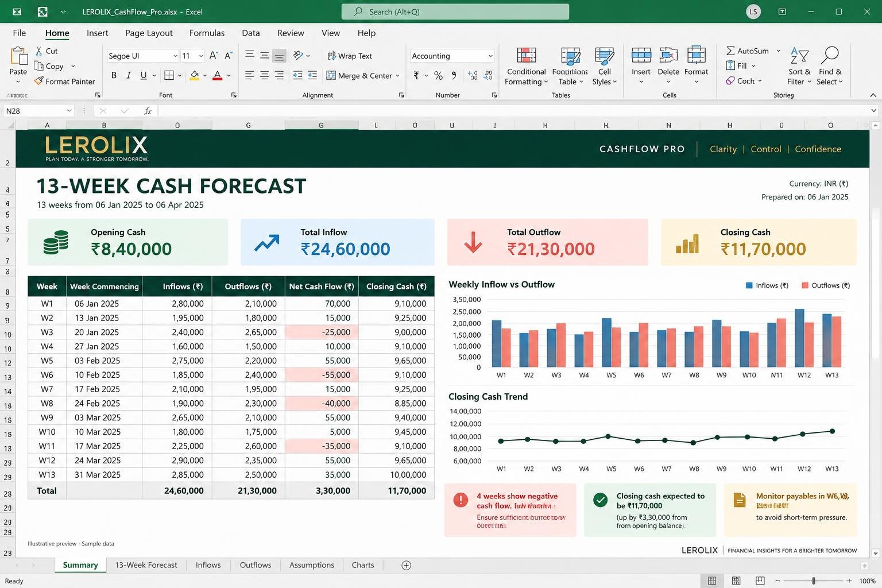Viewport: 882px width, 588px height.
Task: Add a new sheet with plus button
Action: (406, 565)
